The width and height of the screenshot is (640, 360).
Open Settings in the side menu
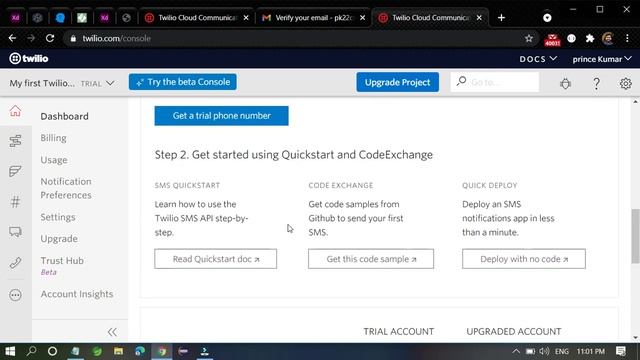pyautogui.click(x=58, y=217)
